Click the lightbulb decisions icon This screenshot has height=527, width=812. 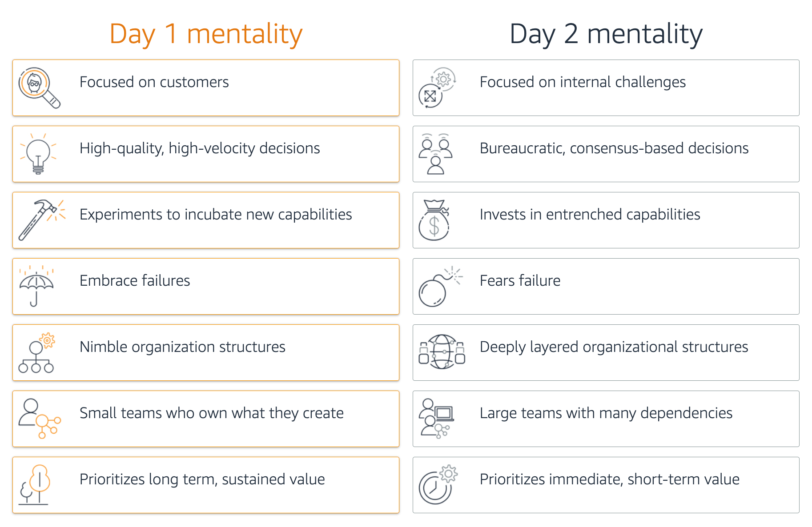point(38,154)
